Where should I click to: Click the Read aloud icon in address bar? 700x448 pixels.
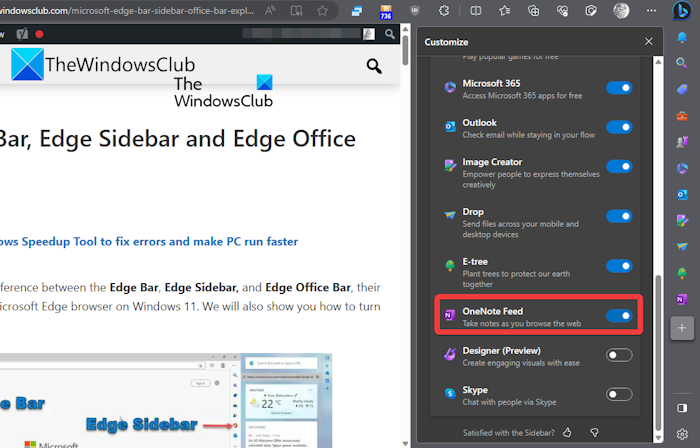(x=270, y=11)
